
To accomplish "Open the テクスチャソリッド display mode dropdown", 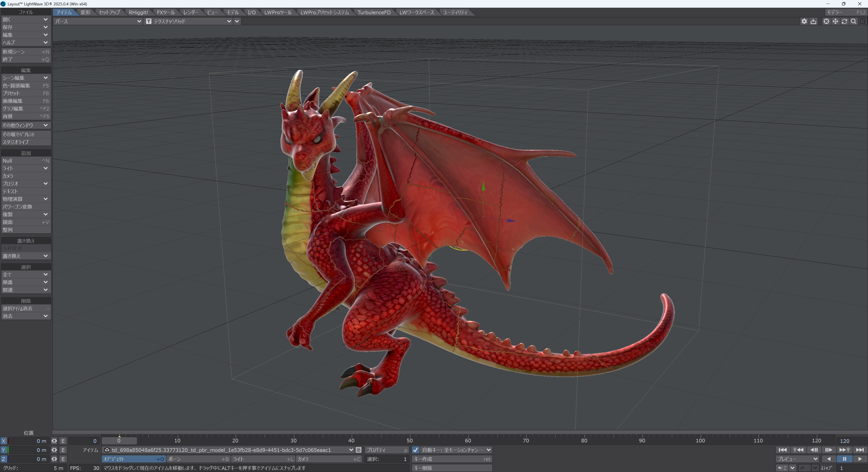I will 189,21.
